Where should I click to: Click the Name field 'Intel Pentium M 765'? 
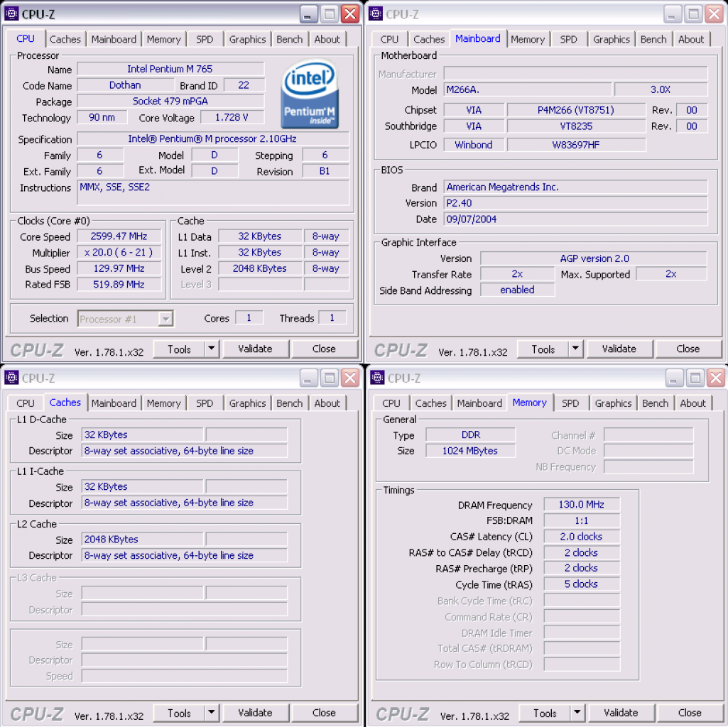pyautogui.click(x=170, y=69)
